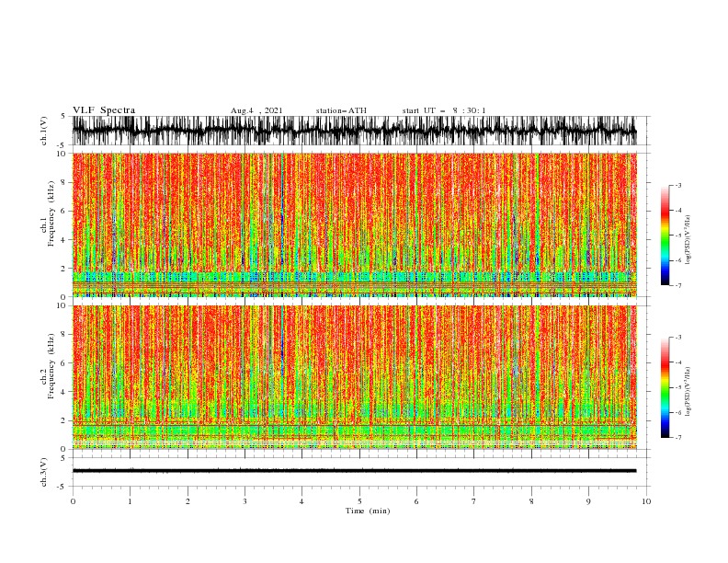Click the ch.2 colorbar 'log(PSD)(V²/Hz)' label
The image size is (728, 563).
point(688,392)
